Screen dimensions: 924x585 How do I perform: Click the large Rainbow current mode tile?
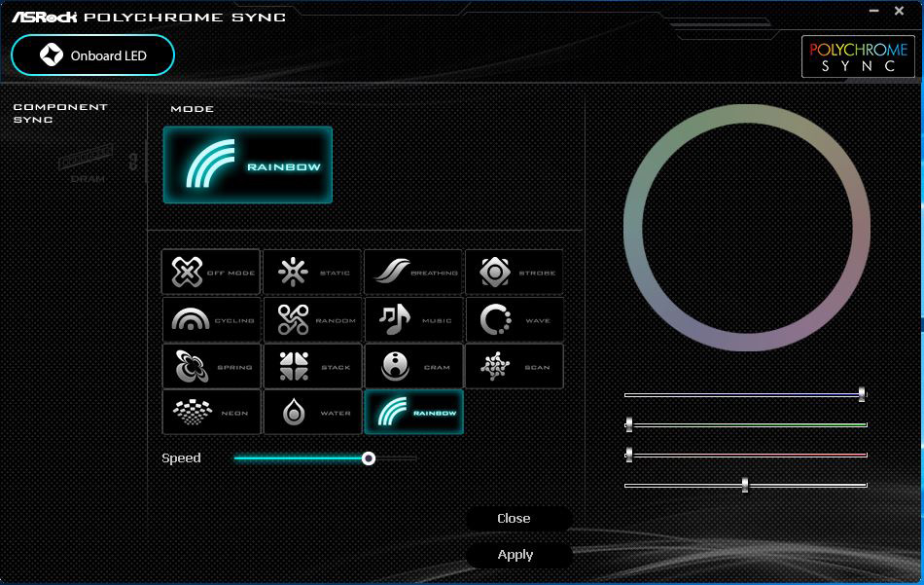(247, 165)
